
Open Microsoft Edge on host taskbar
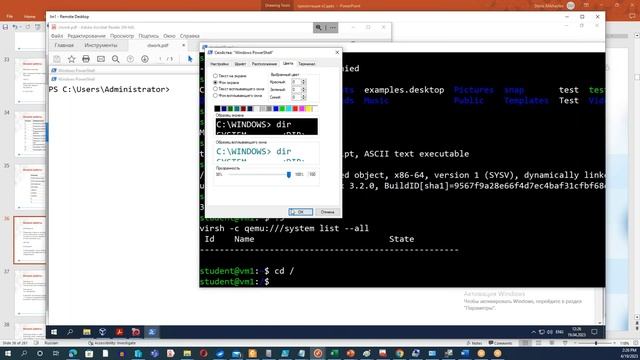pyautogui.click(x=73, y=353)
